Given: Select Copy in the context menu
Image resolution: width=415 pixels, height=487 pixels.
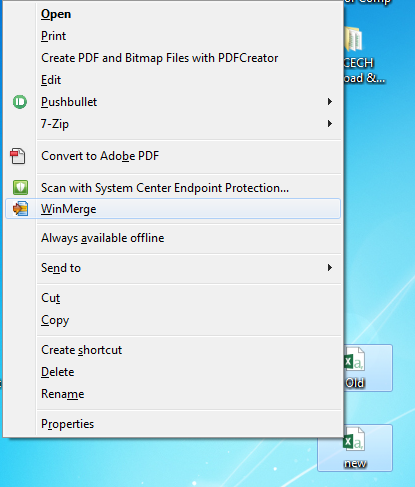Looking at the screenshot, I should click(55, 320).
